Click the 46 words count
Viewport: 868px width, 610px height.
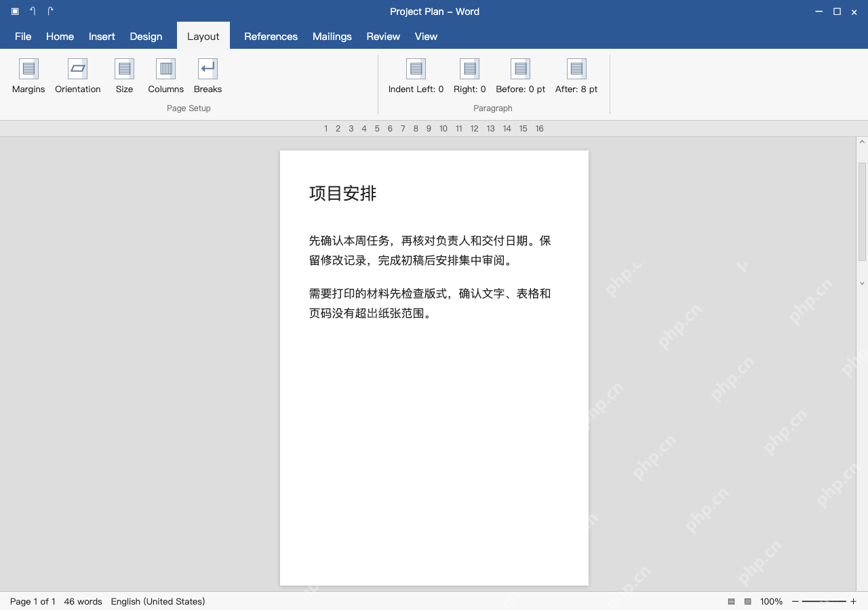point(83,602)
